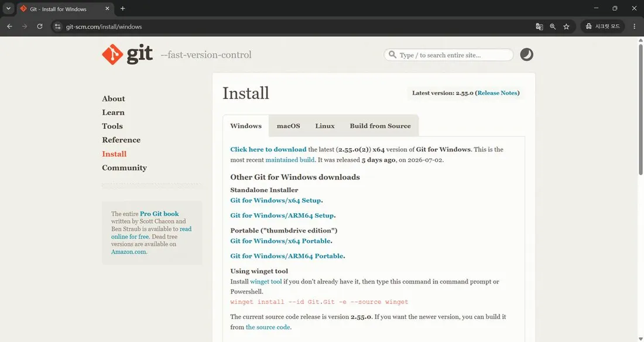Screen dimensions: 644x342
Task: Click the browser forward arrow
Action: click(x=25, y=26)
